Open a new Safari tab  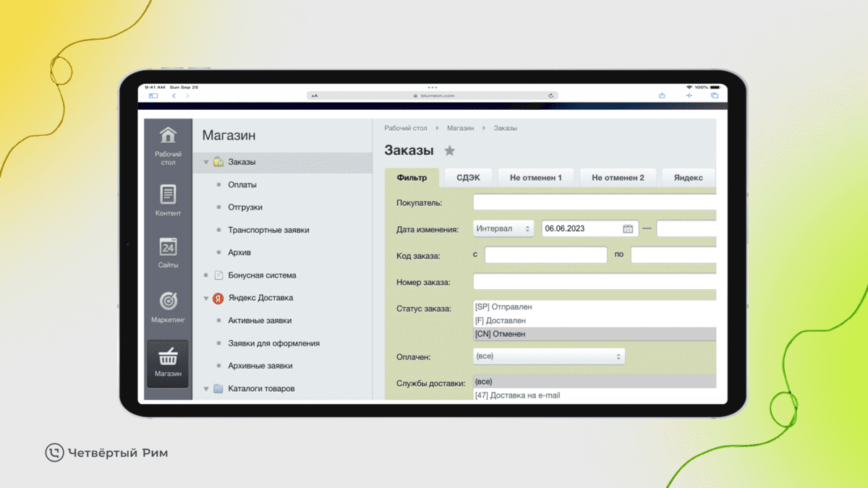click(689, 95)
